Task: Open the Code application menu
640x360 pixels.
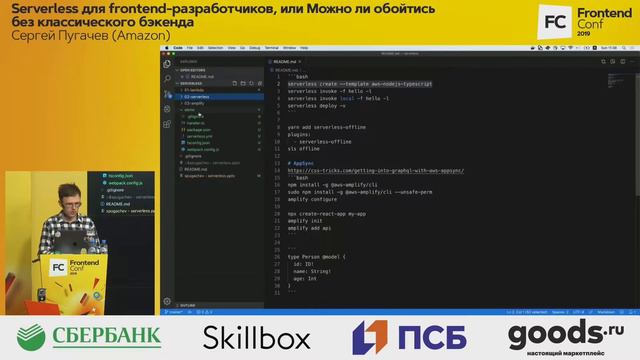Action: (178, 48)
